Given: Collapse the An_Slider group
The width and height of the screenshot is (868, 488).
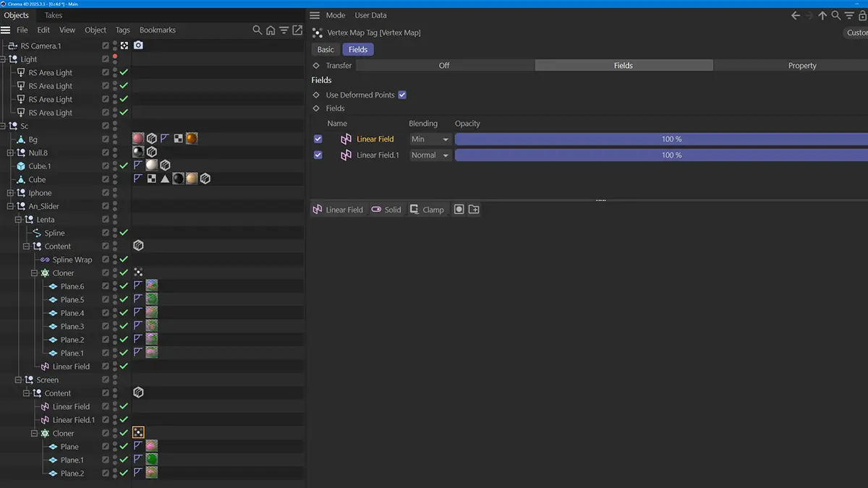Looking at the screenshot, I should [x=11, y=206].
